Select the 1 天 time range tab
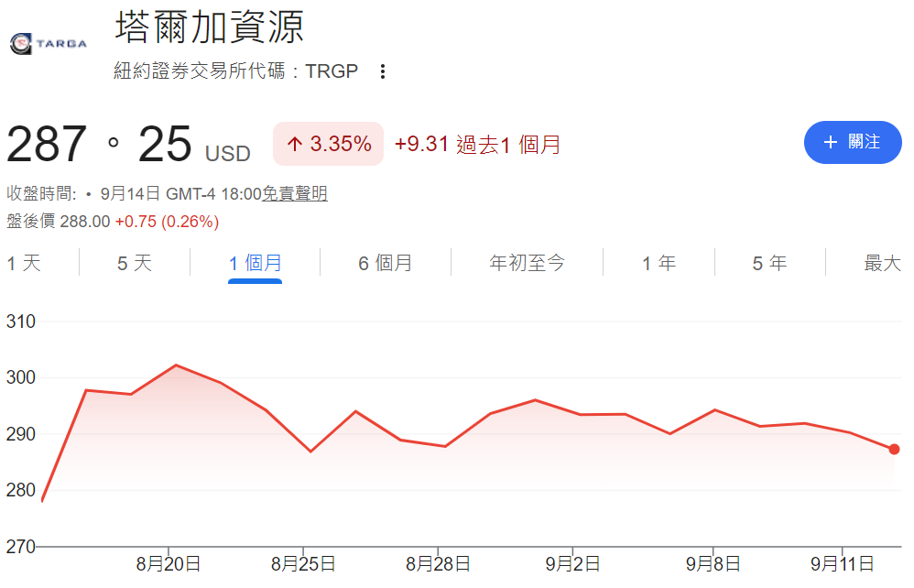 pos(24,264)
